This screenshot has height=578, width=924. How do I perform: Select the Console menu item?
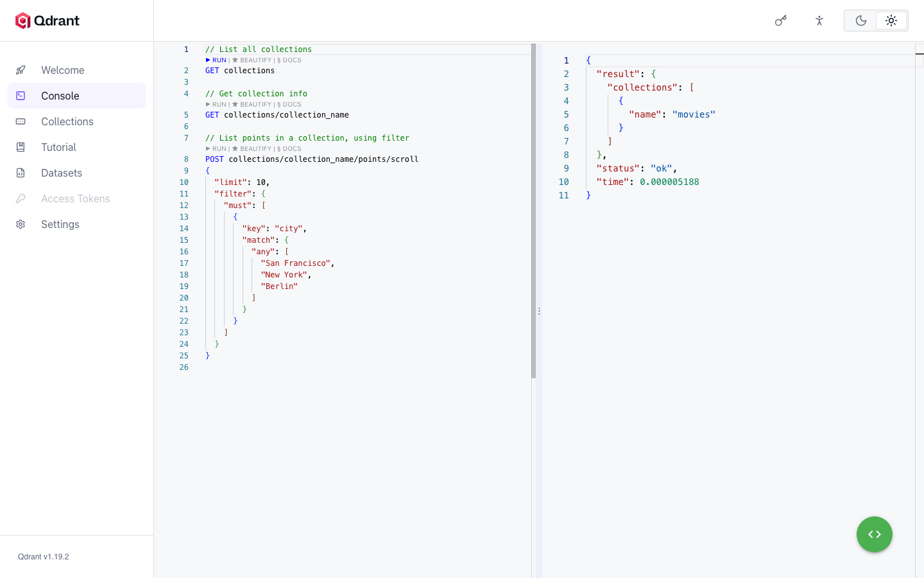pyautogui.click(x=77, y=96)
